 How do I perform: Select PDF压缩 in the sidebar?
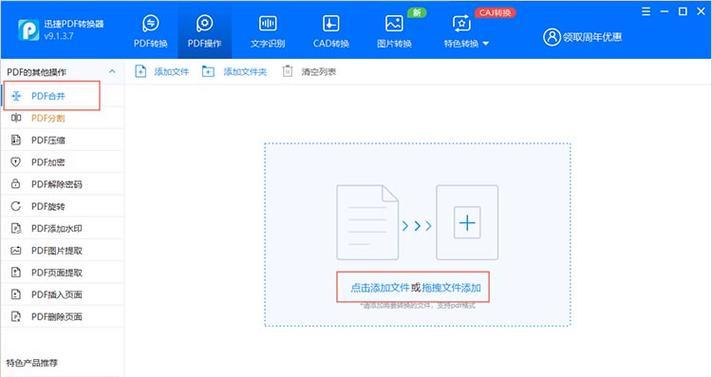click(62, 140)
